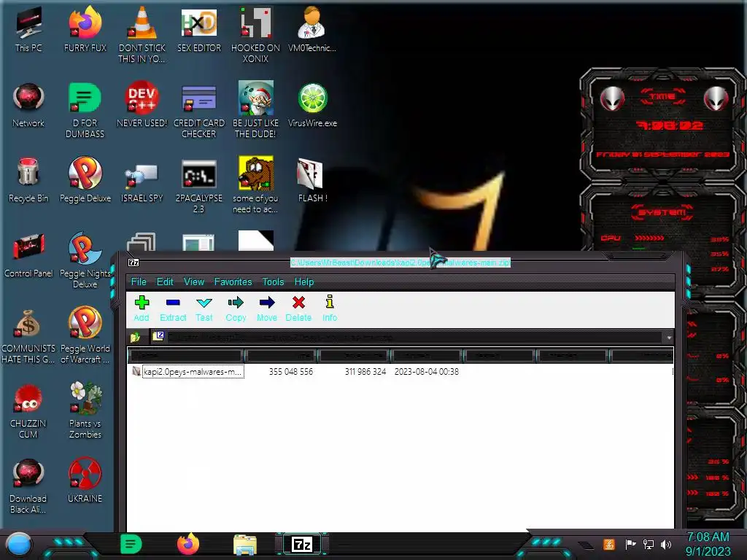Select the COMMUNISTS HATE THIS G... money bag icon
Viewport: 747px width, 560px height.
28,335
